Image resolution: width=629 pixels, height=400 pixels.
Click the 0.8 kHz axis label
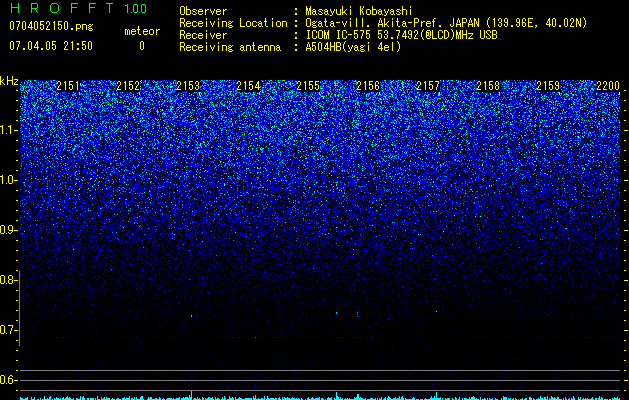(x=7, y=280)
